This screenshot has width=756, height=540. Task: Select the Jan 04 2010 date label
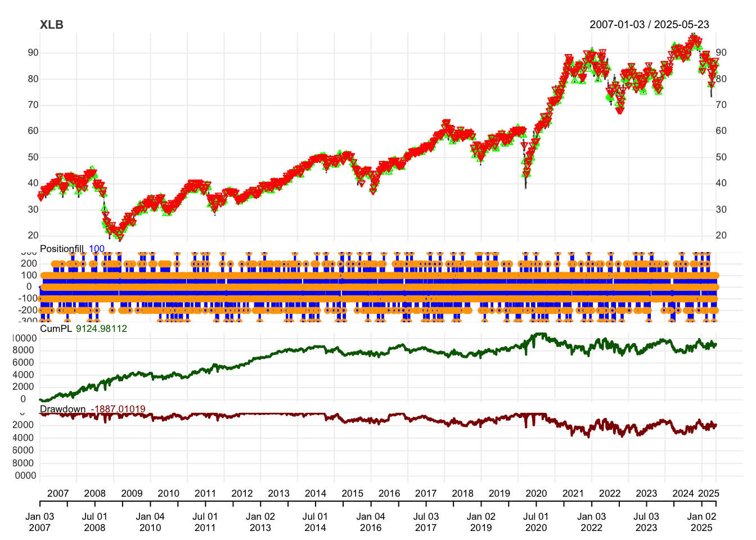150,522
